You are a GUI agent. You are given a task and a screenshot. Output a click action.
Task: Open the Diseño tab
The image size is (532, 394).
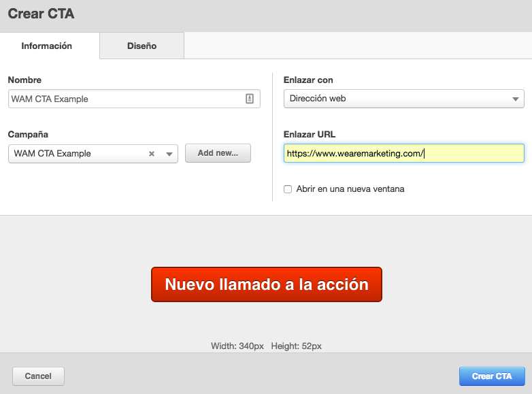(x=142, y=46)
